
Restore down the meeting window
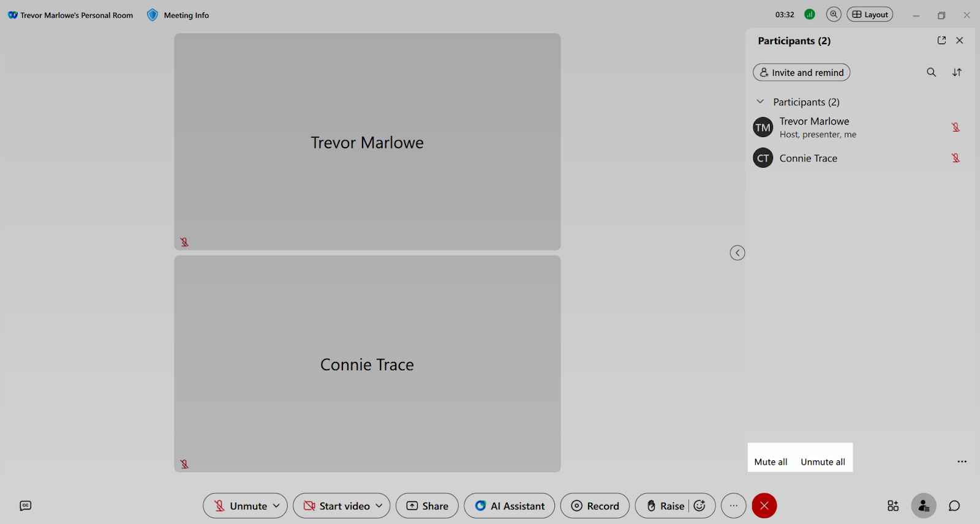[x=941, y=15]
